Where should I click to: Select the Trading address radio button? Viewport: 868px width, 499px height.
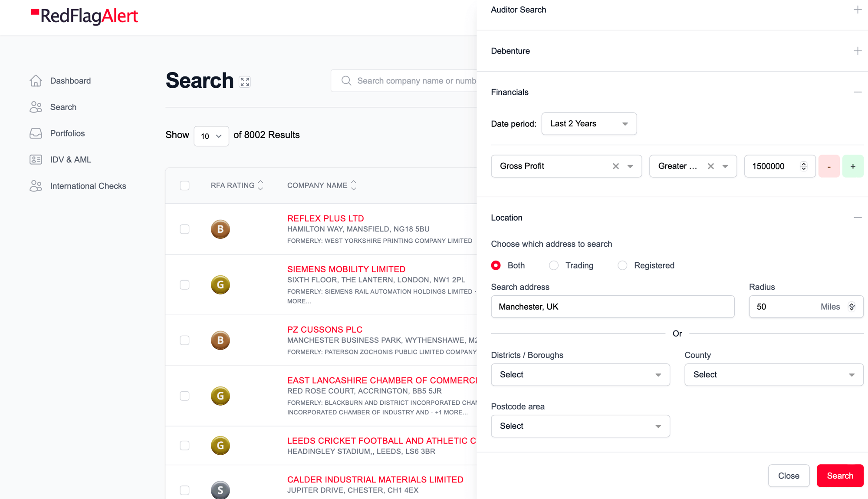pyautogui.click(x=554, y=265)
